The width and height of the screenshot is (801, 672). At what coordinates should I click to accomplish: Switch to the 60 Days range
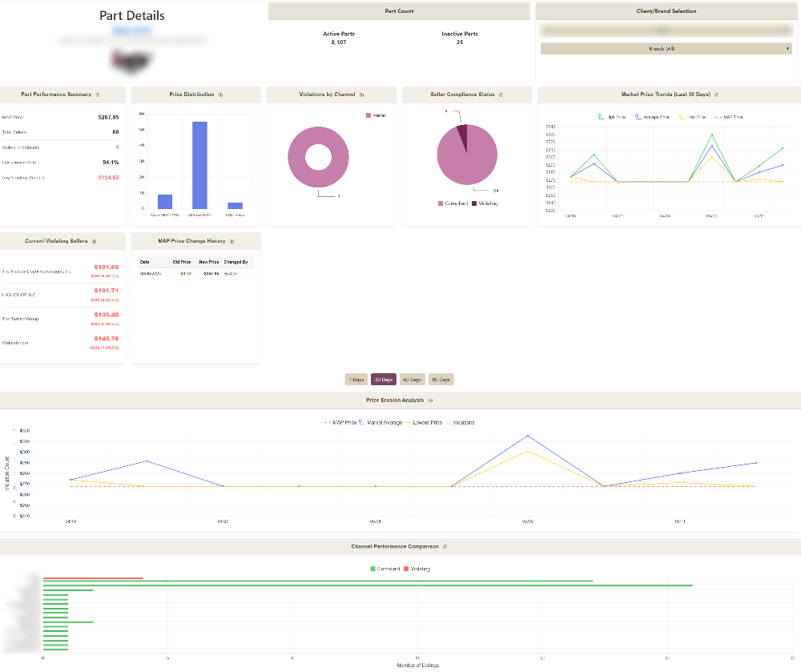pyautogui.click(x=412, y=380)
